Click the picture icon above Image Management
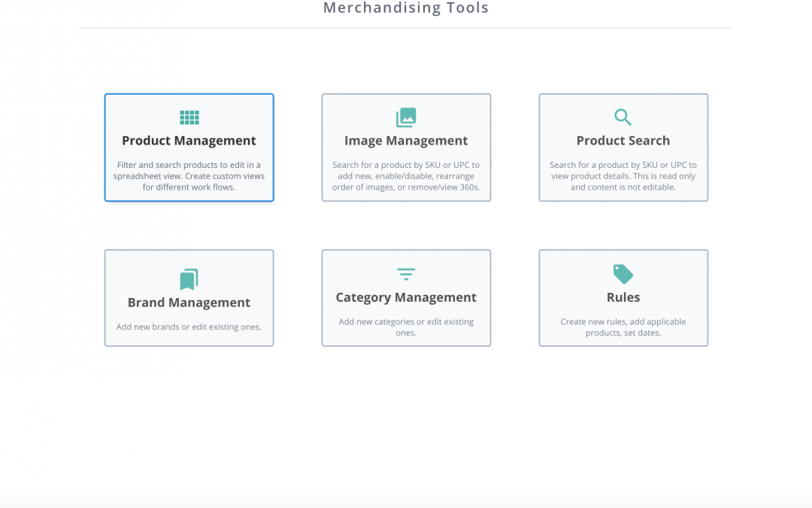The width and height of the screenshot is (812, 508). point(406,117)
